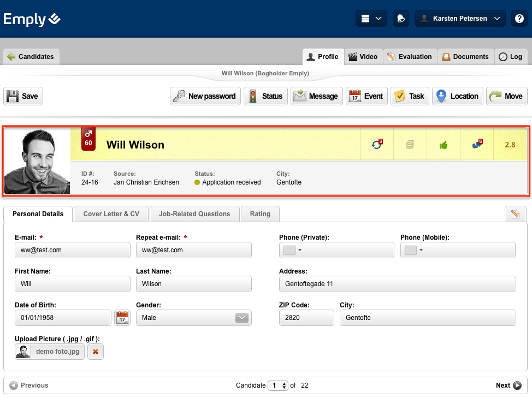
Task: Expand the Karsten Petersen user menu
Action: tap(460, 19)
